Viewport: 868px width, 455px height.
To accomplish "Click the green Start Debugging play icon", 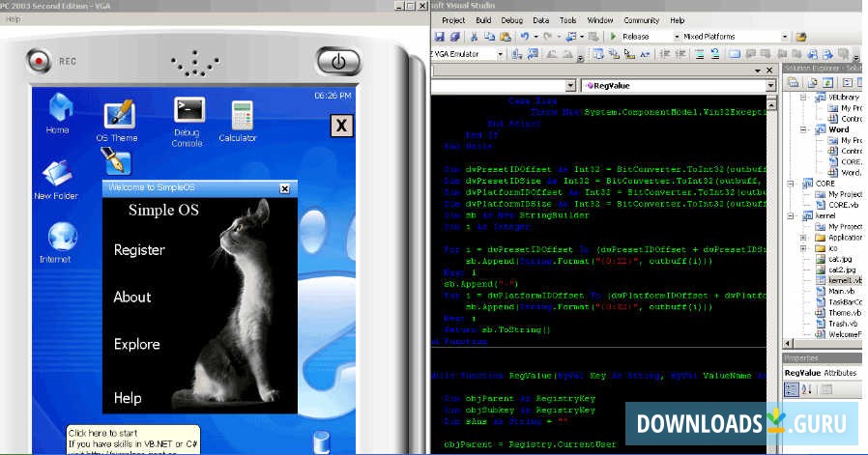I will coord(613,37).
